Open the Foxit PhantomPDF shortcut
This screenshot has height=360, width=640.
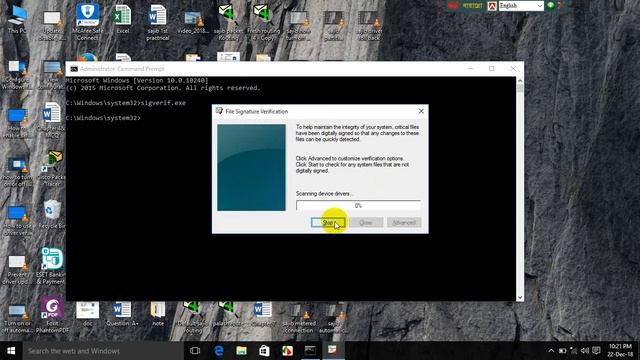point(52,315)
